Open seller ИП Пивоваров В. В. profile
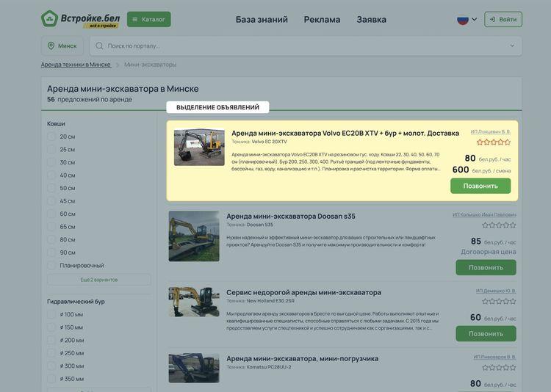This screenshot has width=551, height=392. coord(494,357)
